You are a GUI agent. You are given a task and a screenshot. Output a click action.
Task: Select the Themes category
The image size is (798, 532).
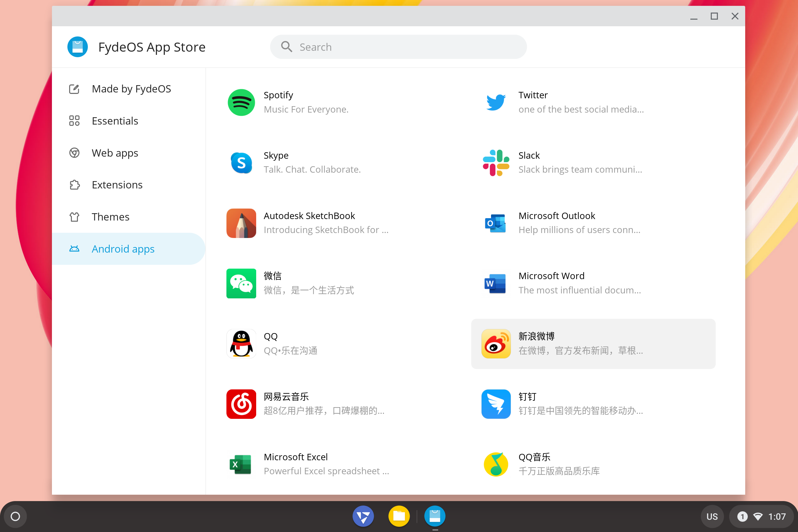coord(128,217)
